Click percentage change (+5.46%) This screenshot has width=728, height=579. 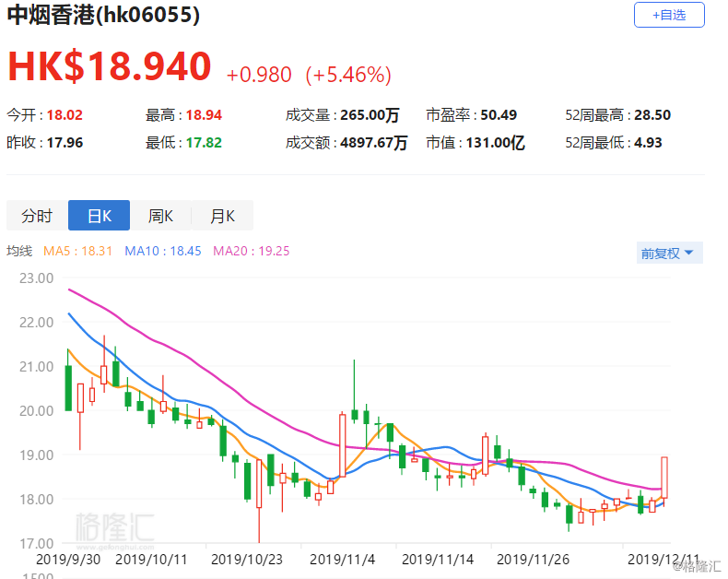[348, 75]
